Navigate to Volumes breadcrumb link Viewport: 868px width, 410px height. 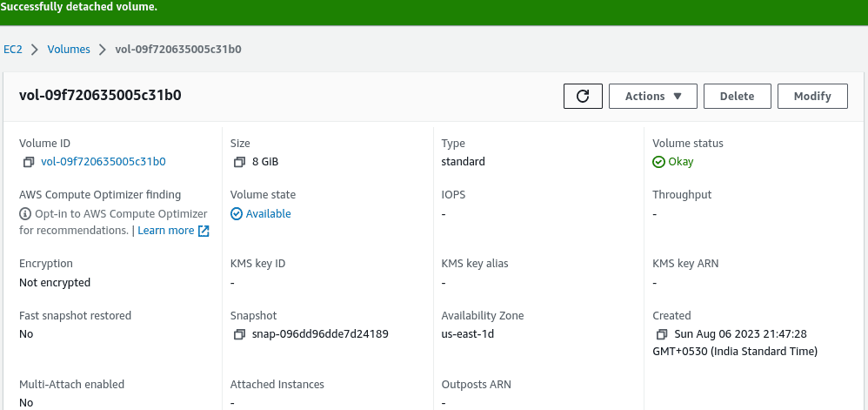[69, 50]
